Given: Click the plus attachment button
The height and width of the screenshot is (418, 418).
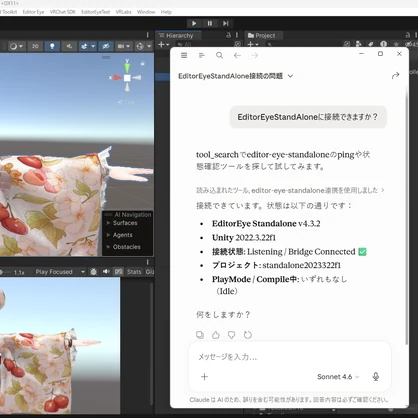Looking at the screenshot, I should 204,377.
